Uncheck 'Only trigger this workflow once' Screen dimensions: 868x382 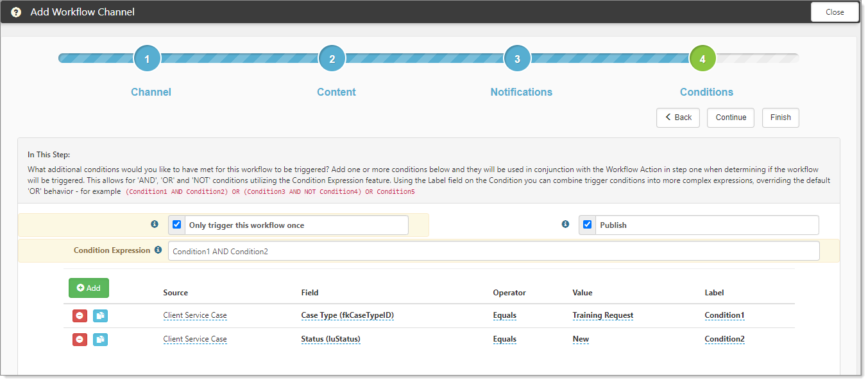coord(177,225)
